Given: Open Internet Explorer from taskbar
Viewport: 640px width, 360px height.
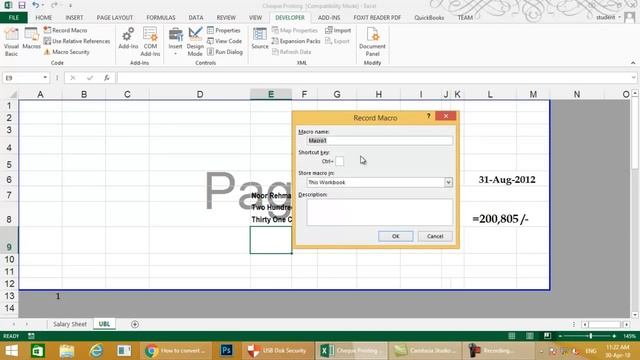Looking at the screenshot, I should [x=96, y=351].
